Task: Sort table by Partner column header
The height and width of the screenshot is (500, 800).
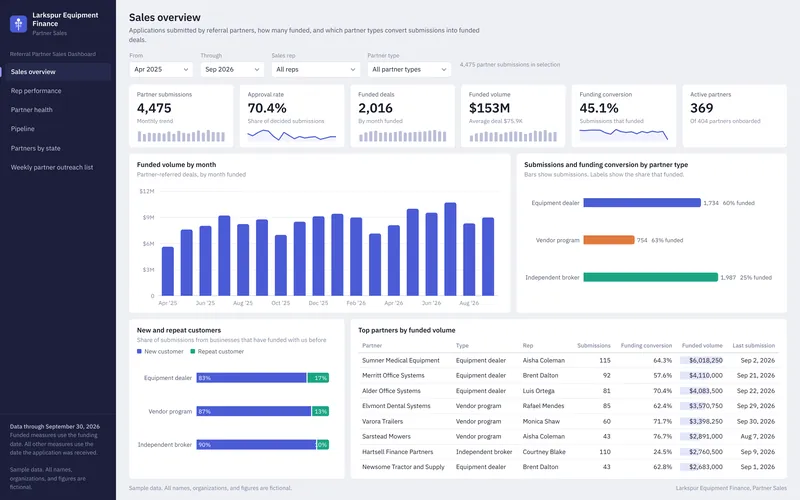Action: 372,346
